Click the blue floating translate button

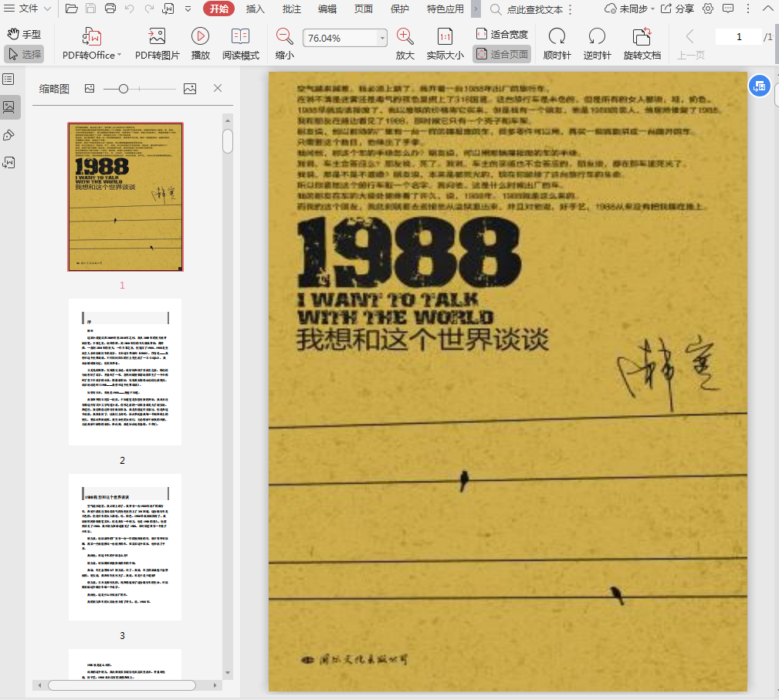[x=759, y=86]
